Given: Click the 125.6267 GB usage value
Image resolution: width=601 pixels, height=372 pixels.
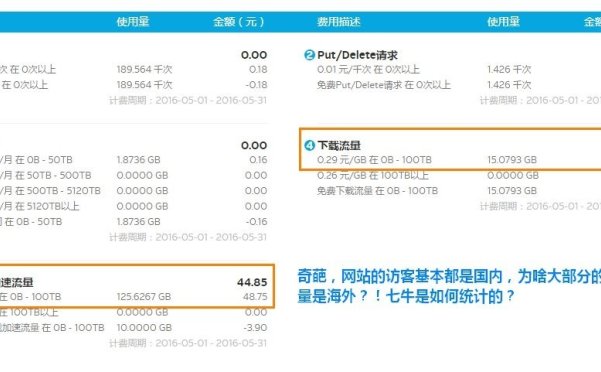Looking at the screenshot, I should coord(144,297).
